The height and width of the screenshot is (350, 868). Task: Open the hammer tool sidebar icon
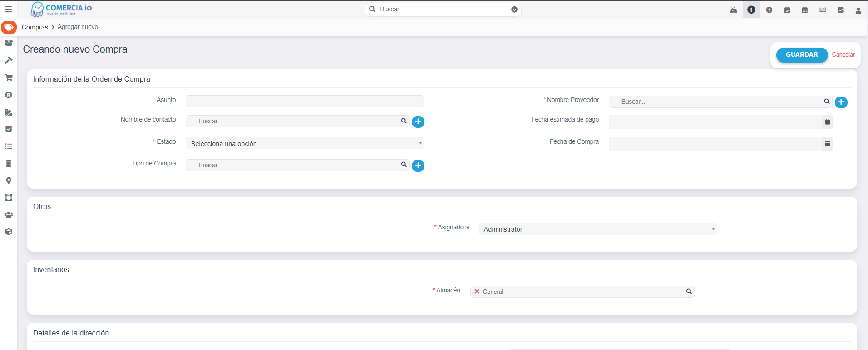9,60
